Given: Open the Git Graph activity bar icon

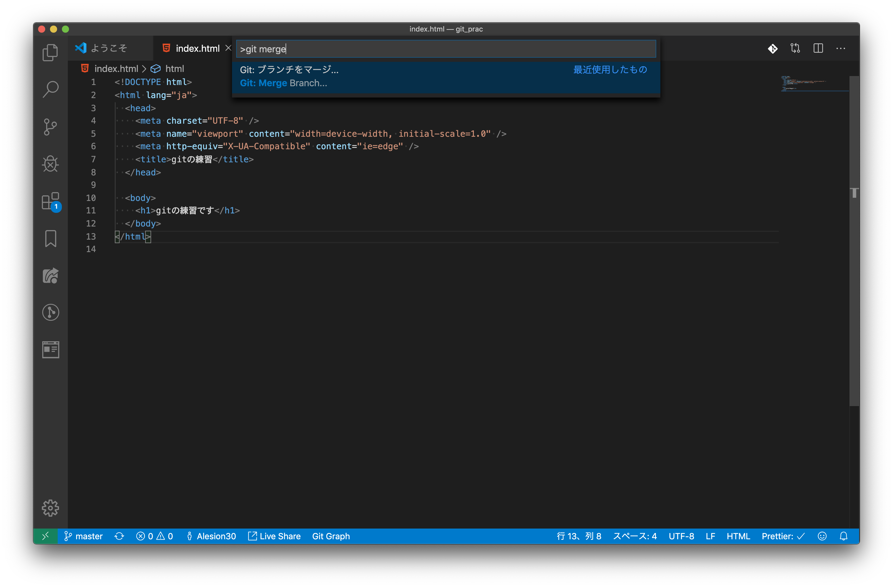Looking at the screenshot, I should click(50, 312).
